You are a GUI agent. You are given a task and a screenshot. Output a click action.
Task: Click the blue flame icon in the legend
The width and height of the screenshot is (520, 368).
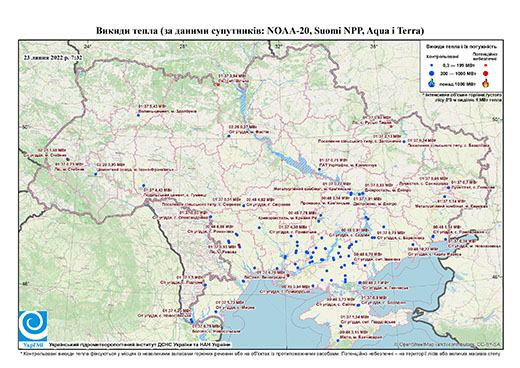432,83
